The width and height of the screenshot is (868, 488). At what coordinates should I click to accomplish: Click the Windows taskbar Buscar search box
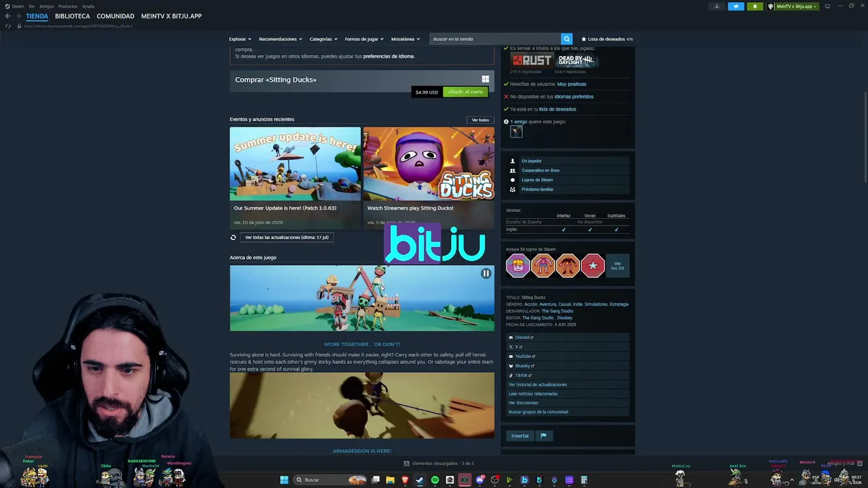click(330, 480)
